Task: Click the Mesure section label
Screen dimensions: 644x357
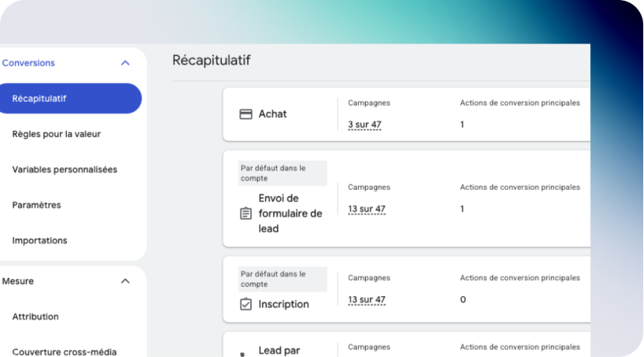Action: (x=18, y=281)
